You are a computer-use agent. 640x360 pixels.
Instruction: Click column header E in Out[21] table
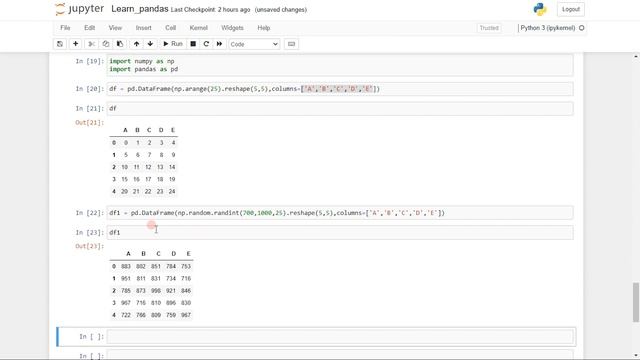(x=173, y=130)
